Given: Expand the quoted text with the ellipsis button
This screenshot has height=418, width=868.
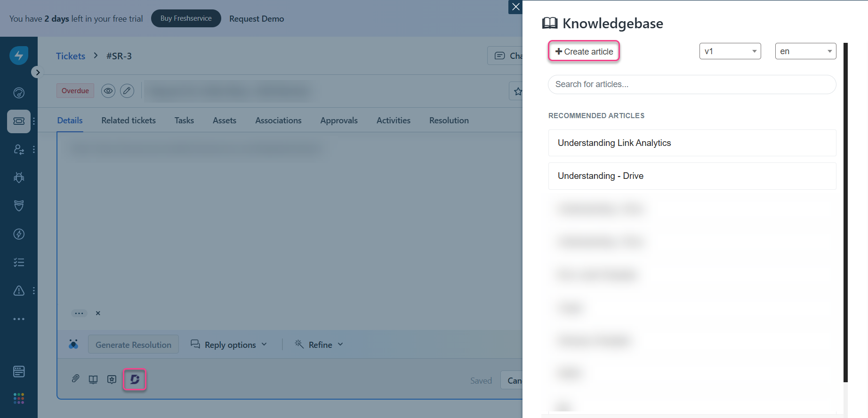Looking at the screenshot, I should click(x=79, y=313).
